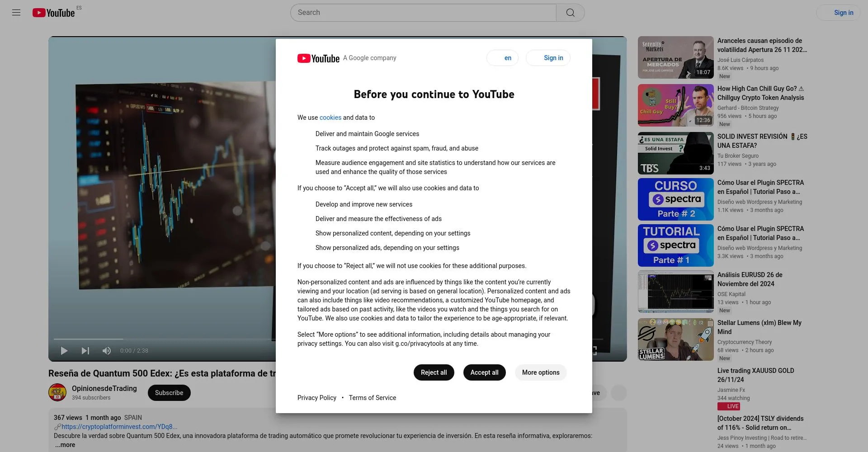This screenshot has width=868, height=452.
Task: Subscribe to the OpinionesdeTrading channel
Action: pyautogui.click(x=169, y=393)
